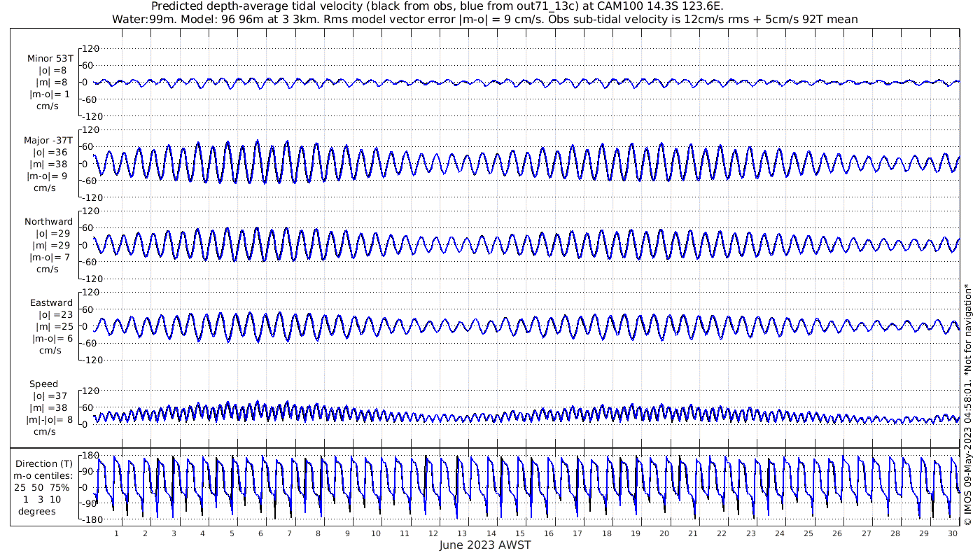Click the '|m-o|= 9' statistic in Major panel
The image size is (980, 560).
coord(48,176)
